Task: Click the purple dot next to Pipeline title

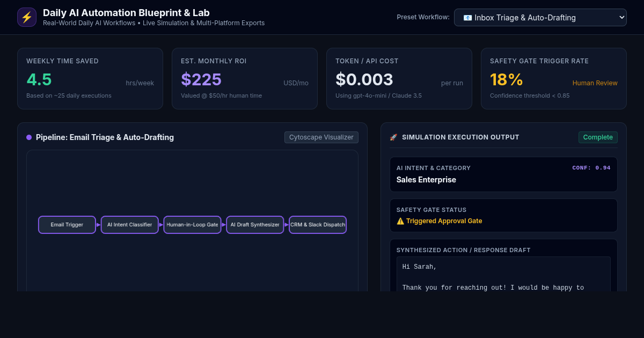Action: (29, 137)
